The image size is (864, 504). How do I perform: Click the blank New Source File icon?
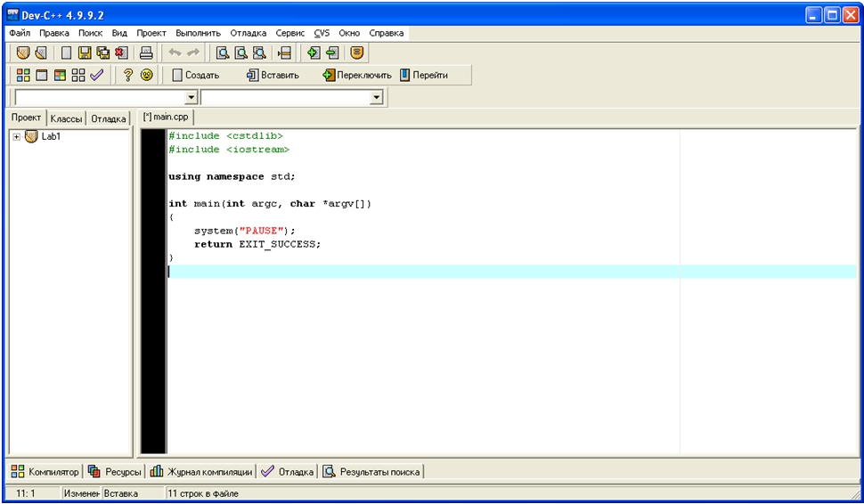pos(66,53)
